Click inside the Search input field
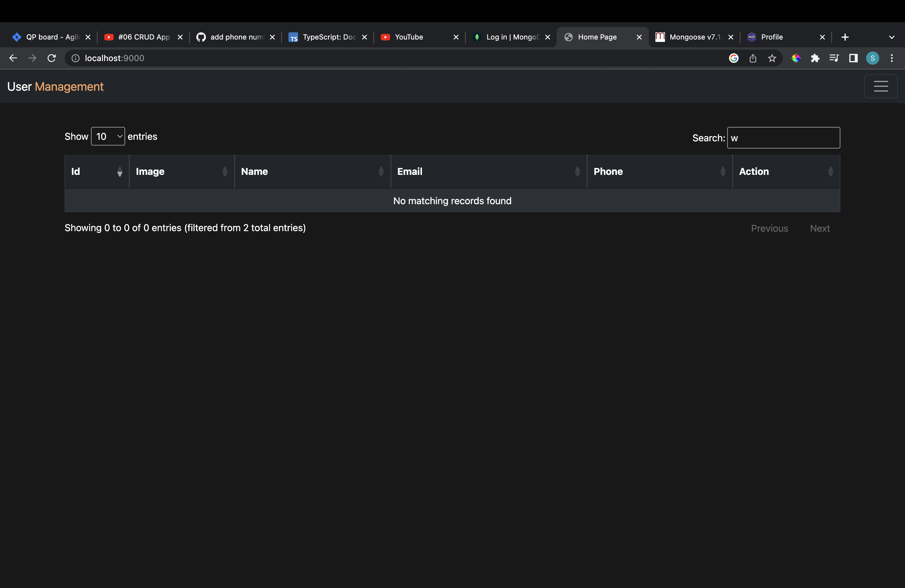 click(783, 138)
